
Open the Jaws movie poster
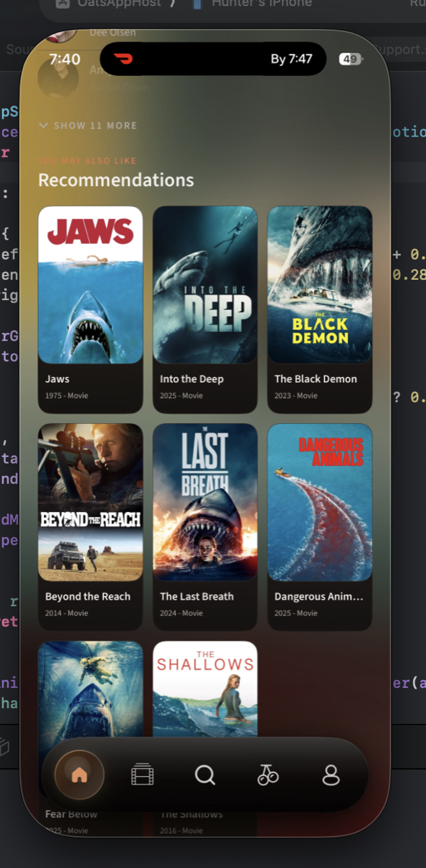tap(90, 285)
